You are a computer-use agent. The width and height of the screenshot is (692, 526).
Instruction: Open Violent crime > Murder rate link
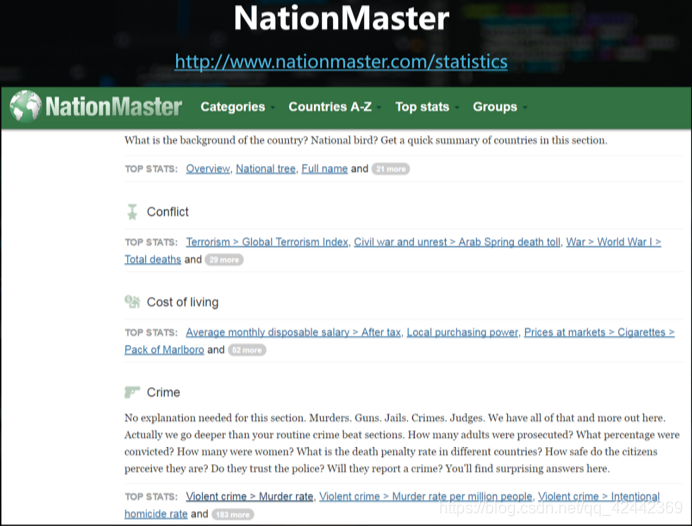(x=249, y=496)
